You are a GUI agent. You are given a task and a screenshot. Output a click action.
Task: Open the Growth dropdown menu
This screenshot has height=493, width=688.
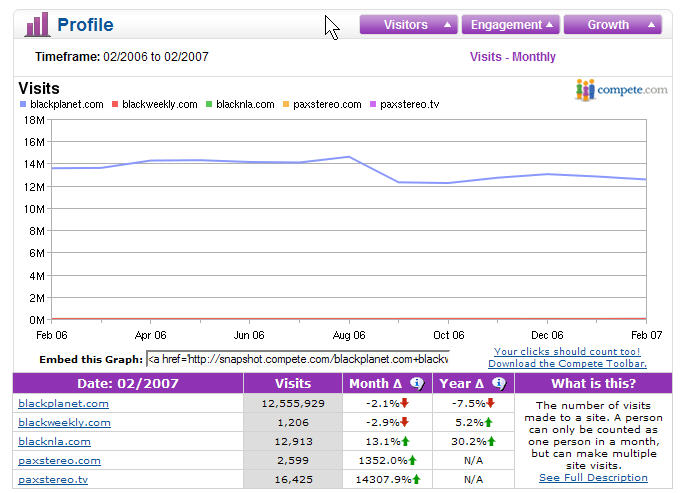pyautogui.click(x=612, y=25)
